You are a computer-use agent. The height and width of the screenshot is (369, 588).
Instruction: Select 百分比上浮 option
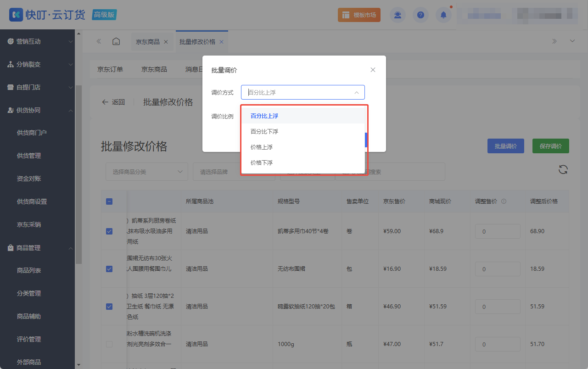tap(303, 116)
